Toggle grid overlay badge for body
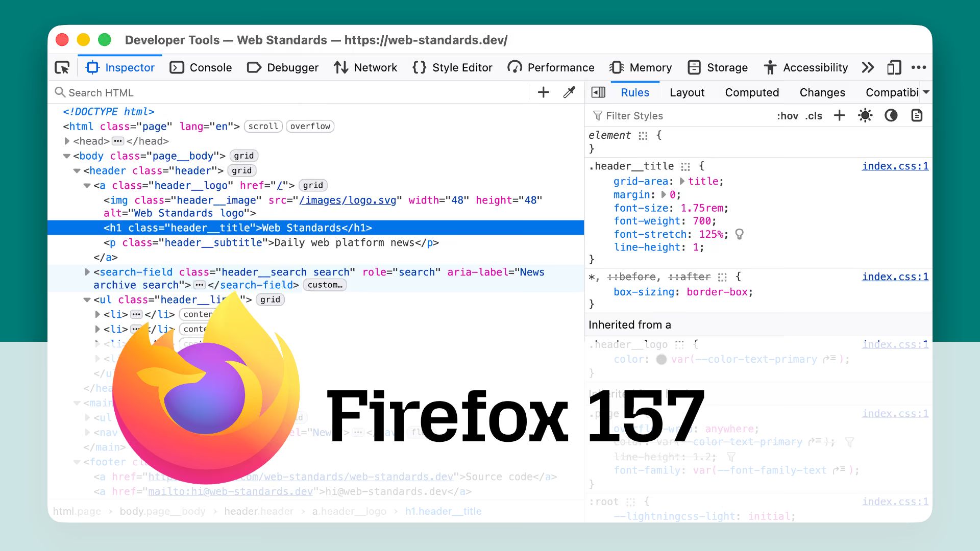 [244, 156]
